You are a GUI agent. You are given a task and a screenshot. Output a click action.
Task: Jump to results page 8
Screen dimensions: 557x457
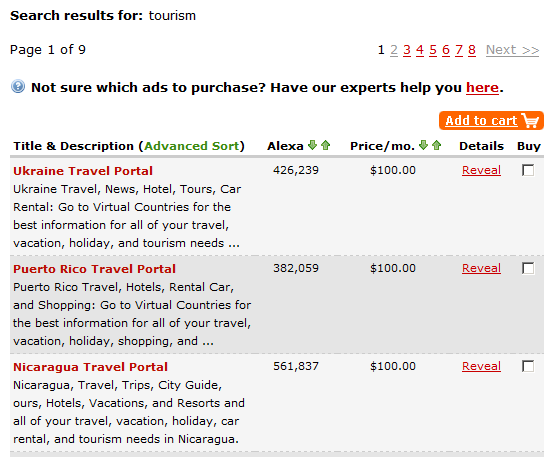pos(472,50)
